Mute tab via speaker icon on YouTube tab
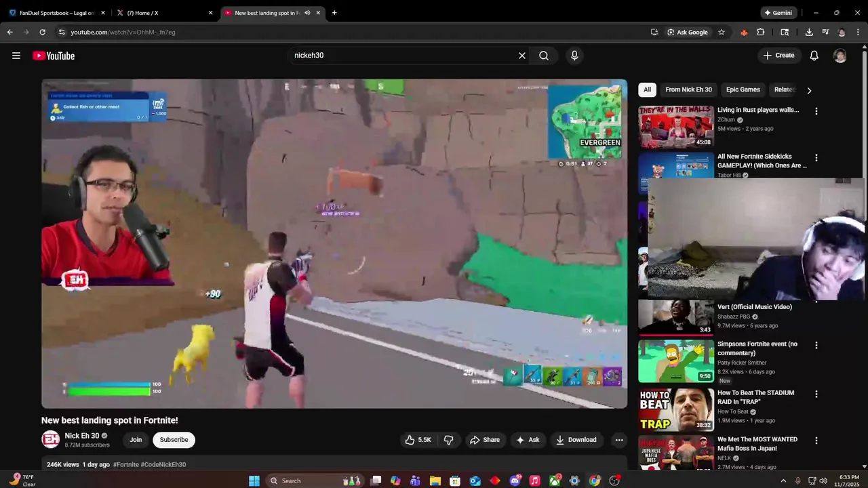The height and width of the screenshot is (488, 868). 307,13
